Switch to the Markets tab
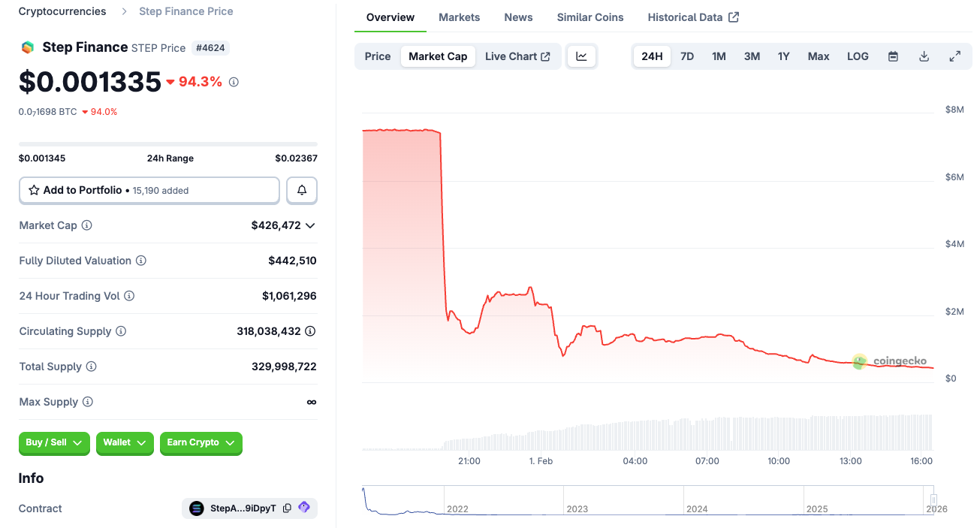Image resolution: width=980 pixels, height=528 pixels. pos(459,17)
